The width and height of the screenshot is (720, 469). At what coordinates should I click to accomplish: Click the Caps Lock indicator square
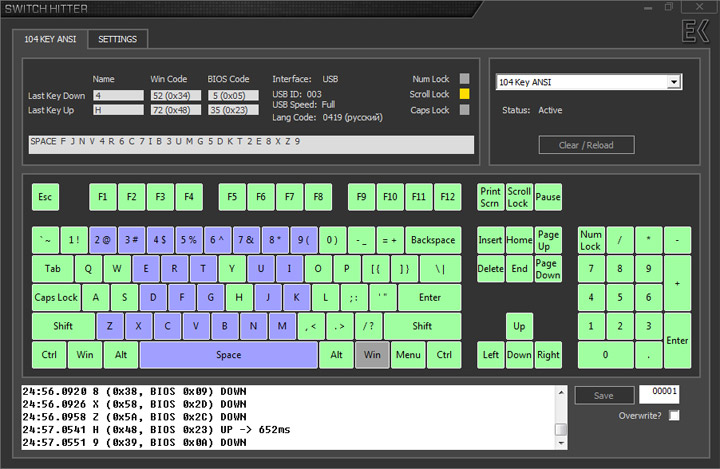[465, 110]
